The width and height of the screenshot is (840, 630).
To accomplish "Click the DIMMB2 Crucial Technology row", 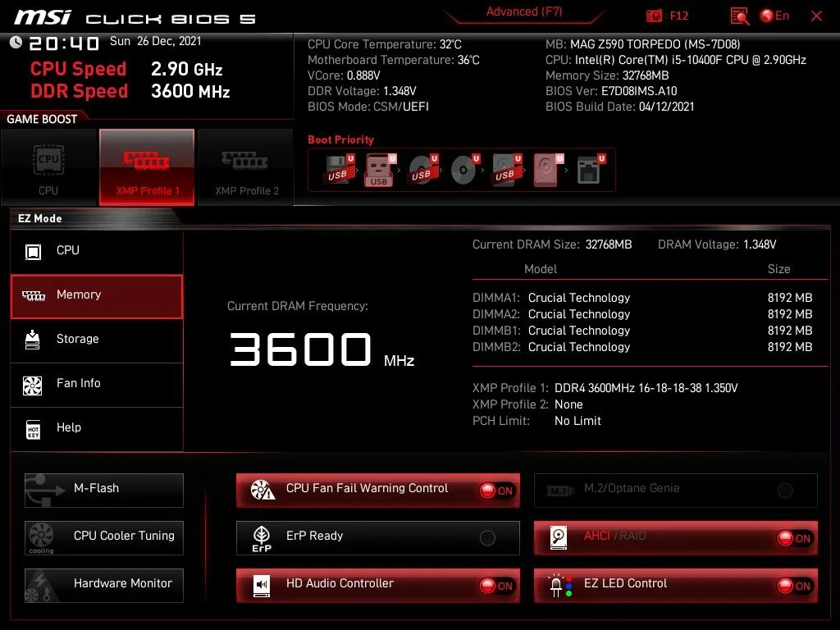I will tap(642, 348).
